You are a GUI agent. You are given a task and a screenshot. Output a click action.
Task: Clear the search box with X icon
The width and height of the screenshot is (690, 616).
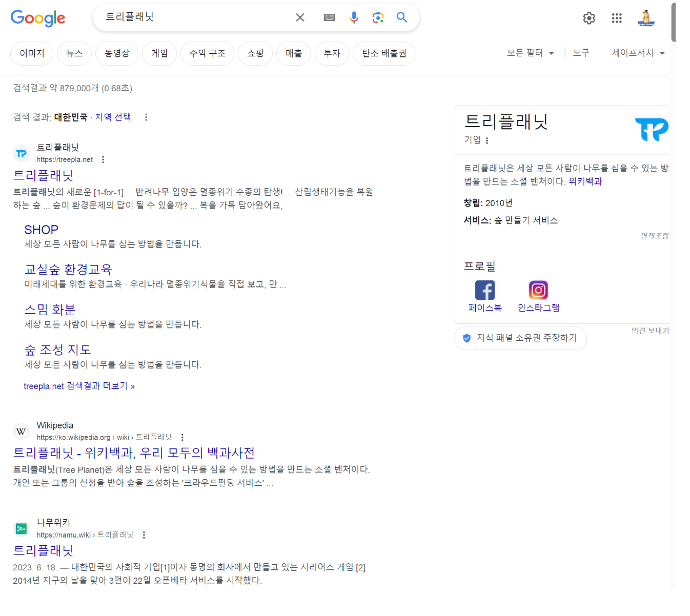point(300,17)
